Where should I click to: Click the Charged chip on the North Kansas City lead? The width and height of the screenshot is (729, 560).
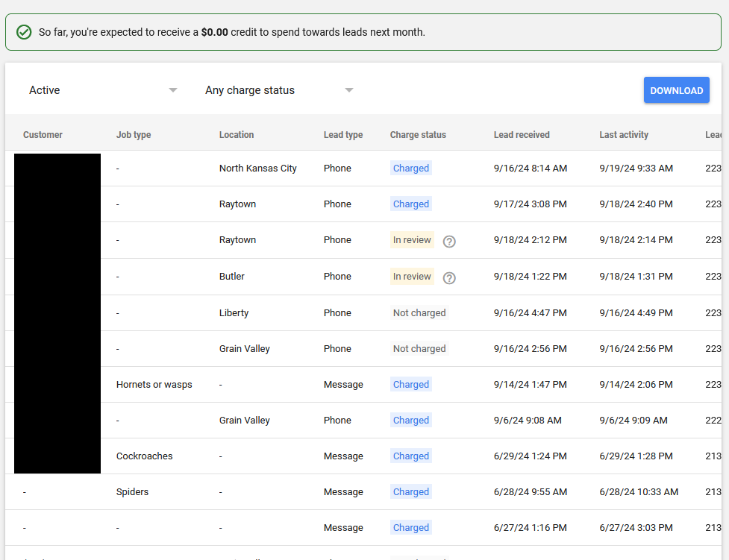click(410, 168)
